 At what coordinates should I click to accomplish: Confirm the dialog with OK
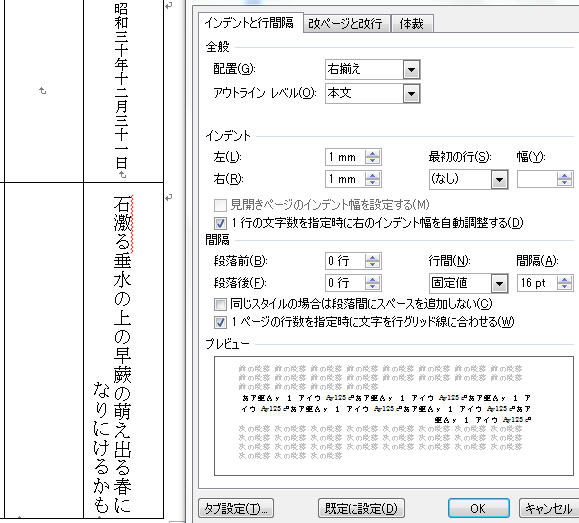click(x=479, y=509)
